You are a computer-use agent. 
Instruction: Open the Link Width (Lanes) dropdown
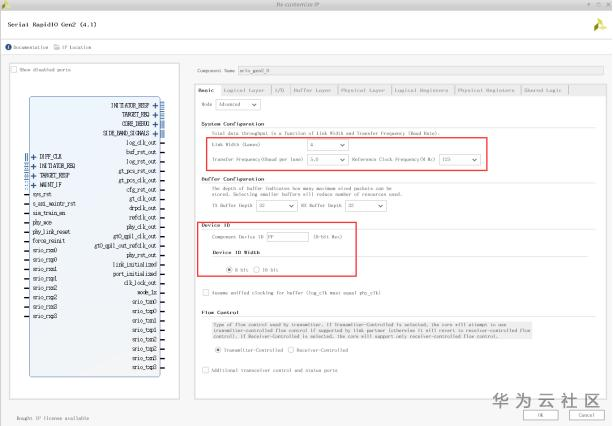(328, 145)
